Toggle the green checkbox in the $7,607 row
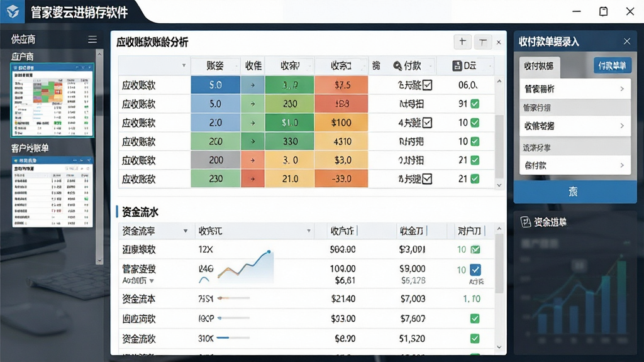644x362 pixels. point(475,319)
